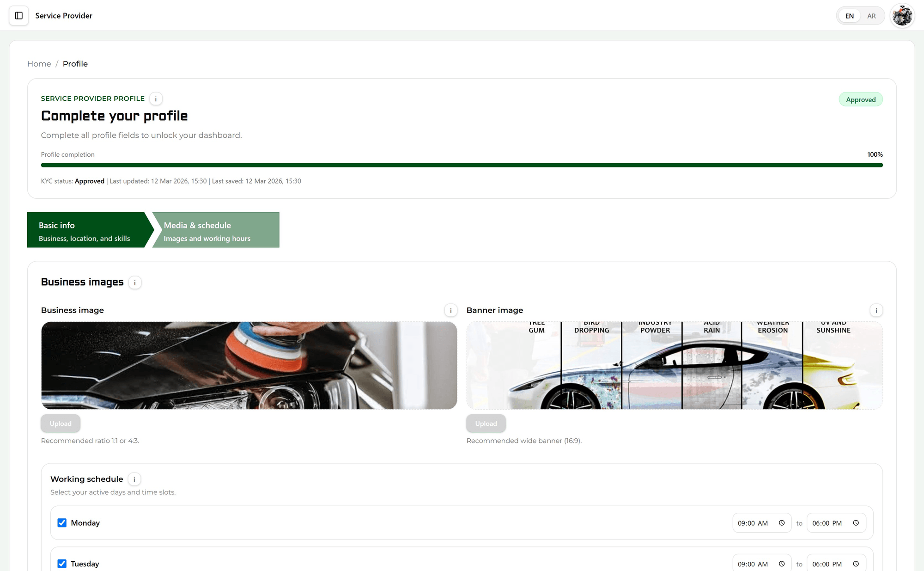
Task: Go to Home breadcrumb link
Action: tap(39, 64)
